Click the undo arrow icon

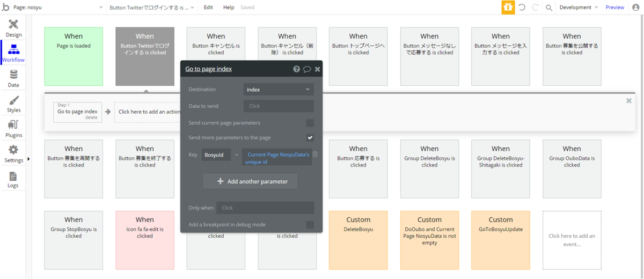click(522, 8)
